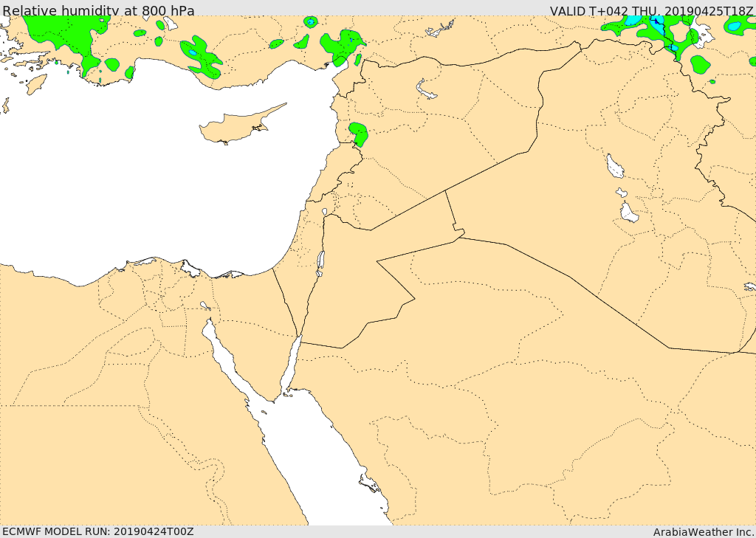Click the 'VALID T+042 THU. 20190425T18Z' timestamp

(x=653, y=10)
